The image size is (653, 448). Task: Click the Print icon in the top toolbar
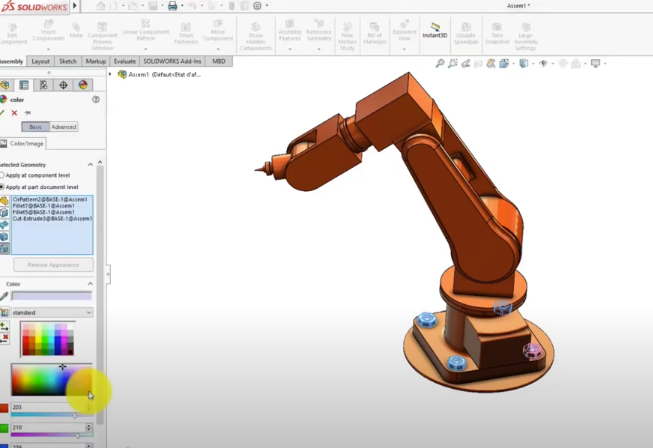(172, 6)
